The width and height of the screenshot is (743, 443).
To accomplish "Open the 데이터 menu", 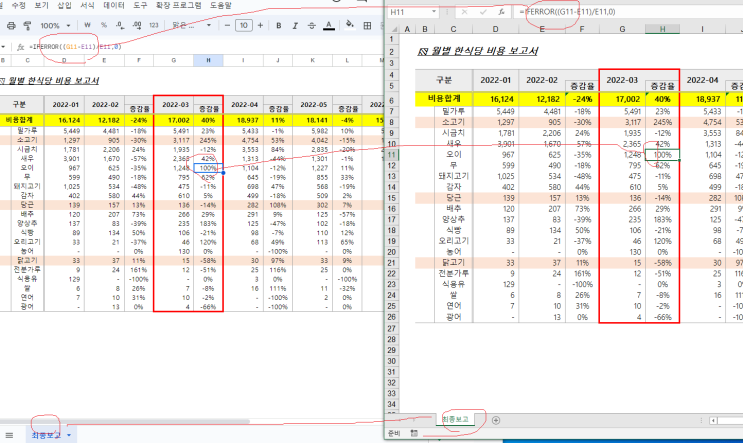I will [x=114, y=5].
